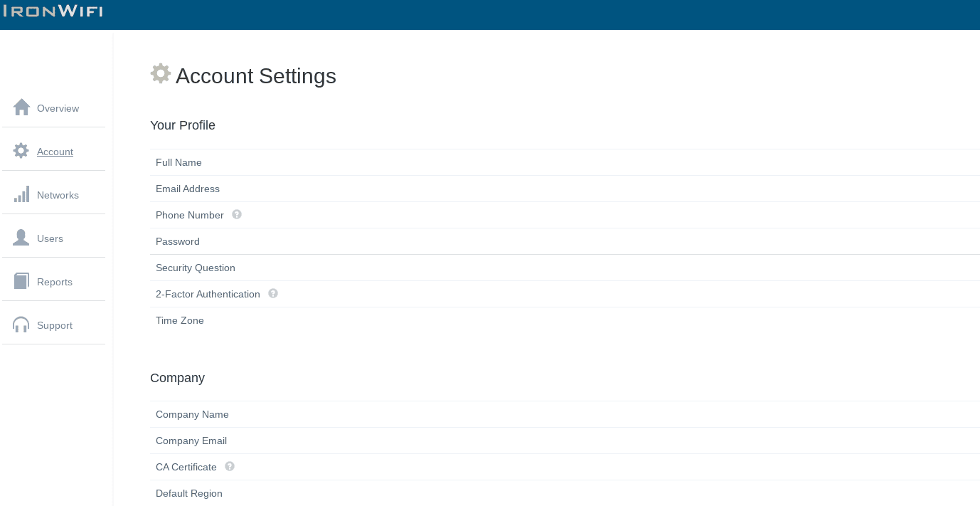Click the Users person icon
Screen dimensions: 980x506
(21, 238)
